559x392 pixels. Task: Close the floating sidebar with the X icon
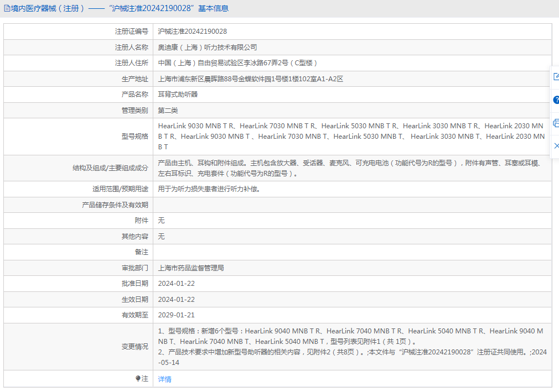[556, 146]
